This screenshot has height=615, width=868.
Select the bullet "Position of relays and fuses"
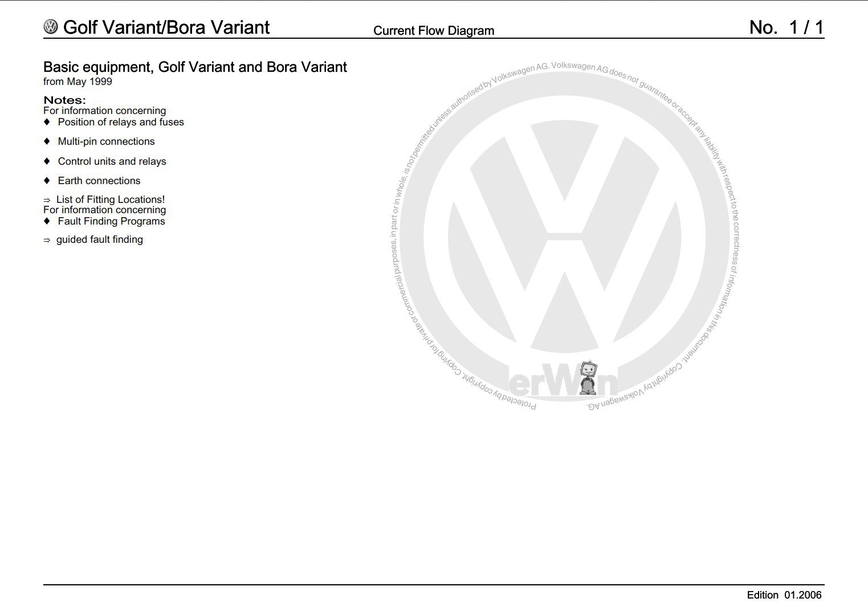[x=121, y=122]
